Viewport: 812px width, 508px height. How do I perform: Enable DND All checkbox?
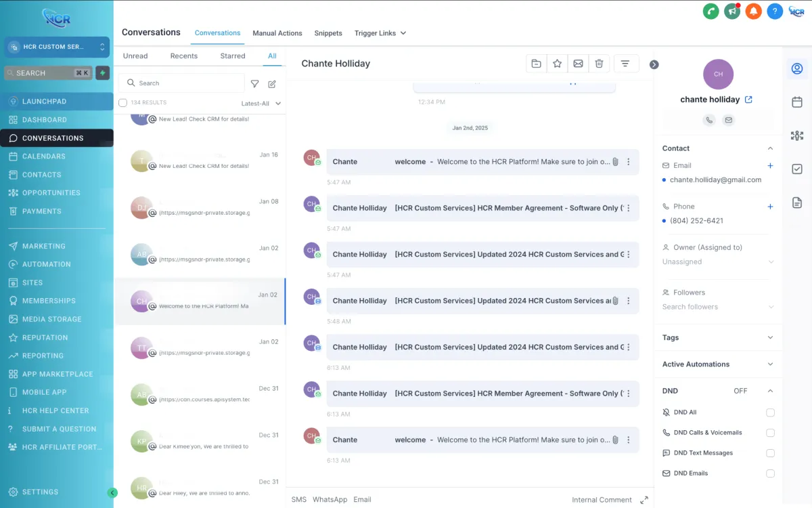(x=770, y=412)
